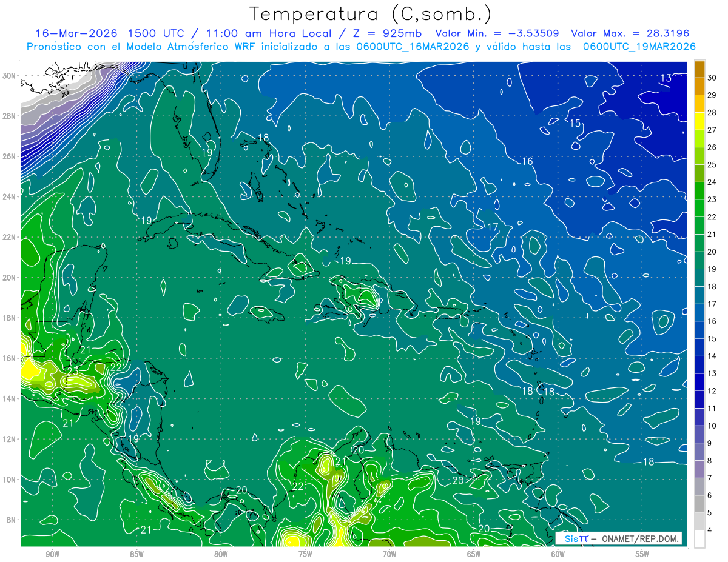This screenshot has width=728, height=562.
Task: Click the '26N' latitude axis label
Action: point(10,156)
